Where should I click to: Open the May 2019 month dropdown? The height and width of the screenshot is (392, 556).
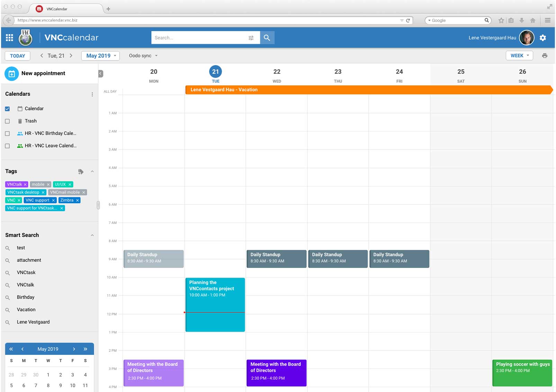(100, 56)
